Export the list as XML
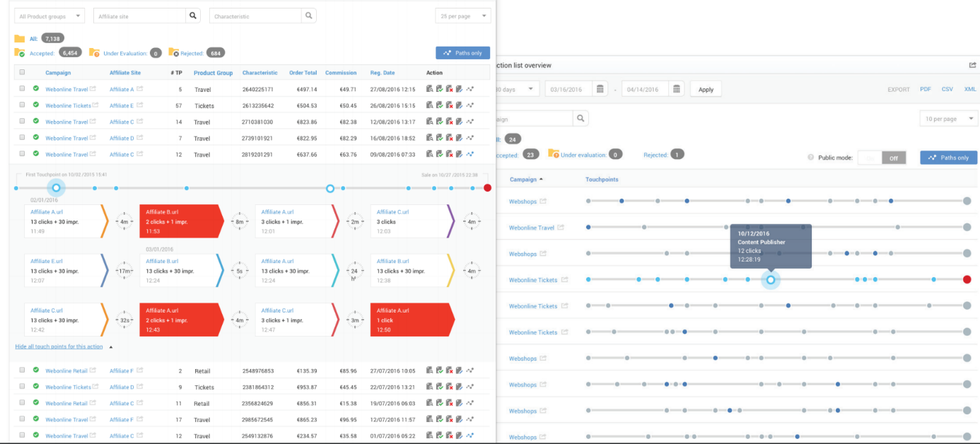The width and height of the screenshot is (980, 444). 970,89
